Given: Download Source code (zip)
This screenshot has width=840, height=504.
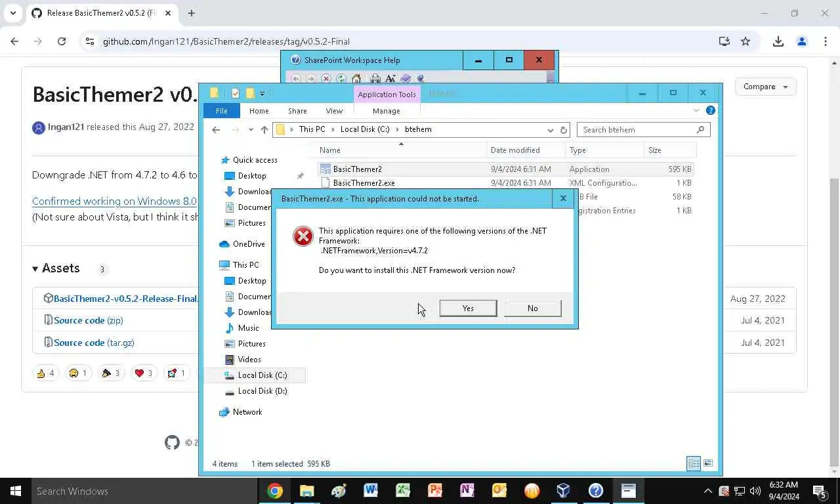Looking at the screenshot, I should 88,320.
